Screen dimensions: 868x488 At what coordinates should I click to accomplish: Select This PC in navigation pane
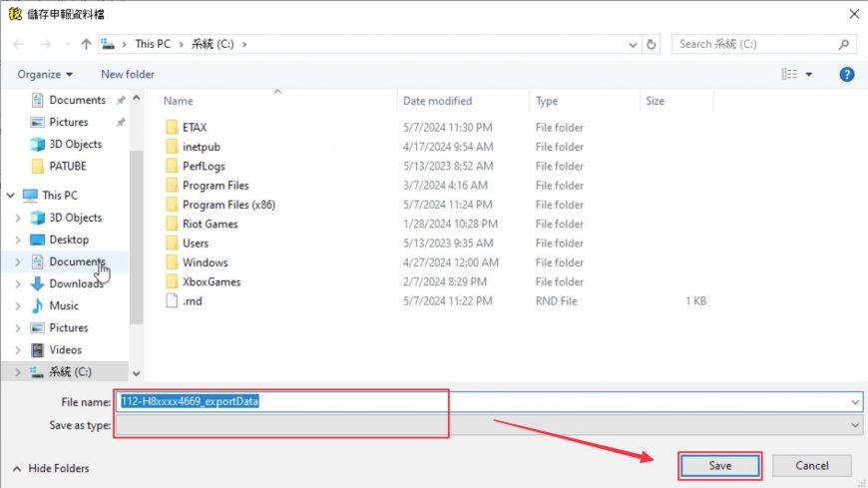click(x=60, y=196)
